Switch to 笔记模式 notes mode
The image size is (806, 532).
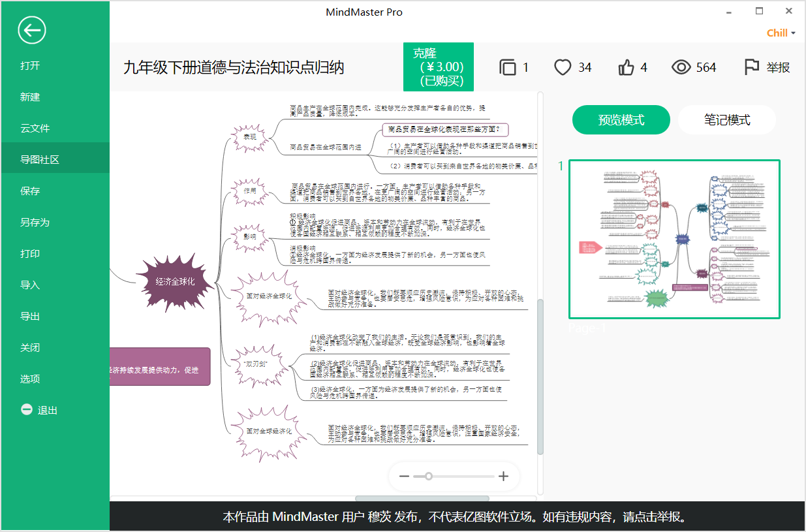point(727,120)
